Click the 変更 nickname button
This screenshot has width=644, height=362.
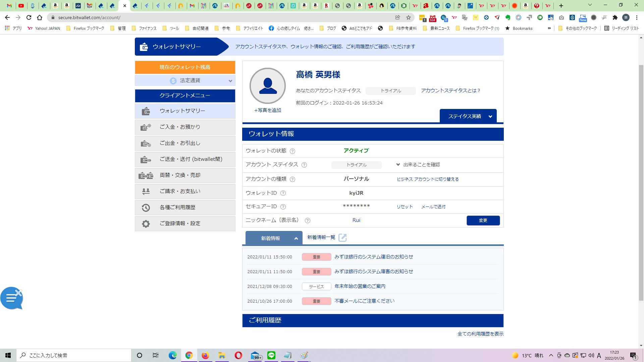coord(483,220)
